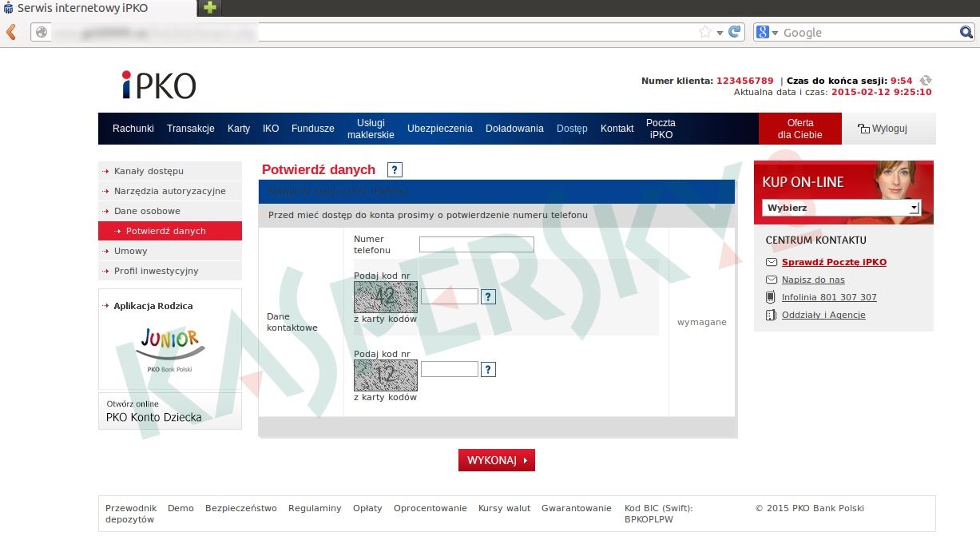Select Dane osobowe in sidebar
The image size is (980, 544).
(170, 211)
